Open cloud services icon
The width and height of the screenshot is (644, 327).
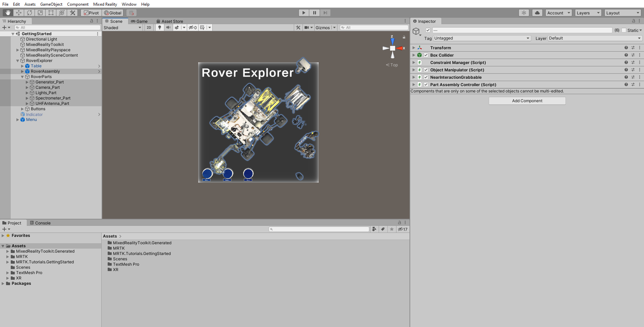click(x=537, y=13)
